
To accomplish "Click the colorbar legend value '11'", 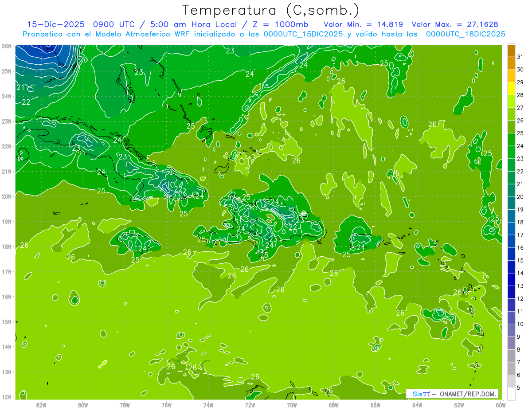I will click(520, 311).
